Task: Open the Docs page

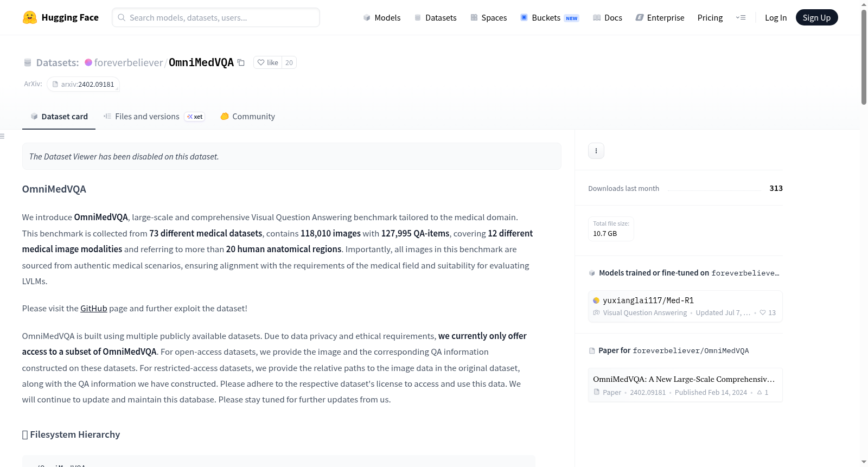Action: tap(608, 17)
